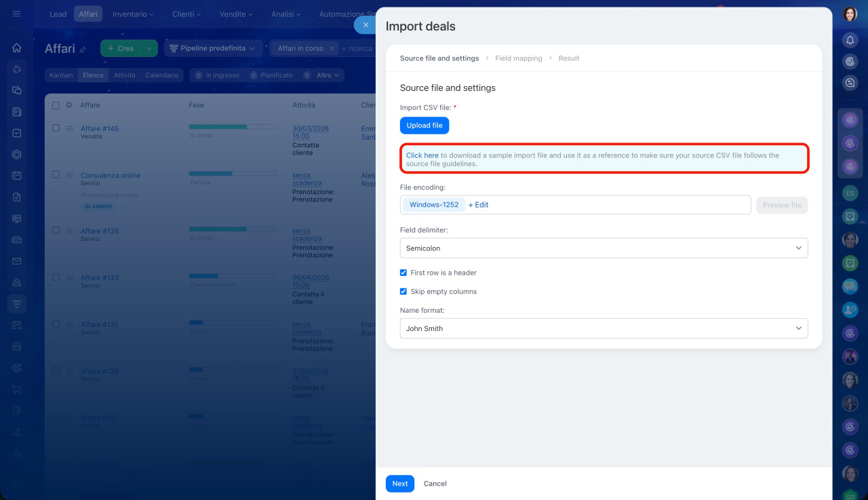Select the Affare #145 row checkbox
Screen dimensions: 868x500
[56, 128]
